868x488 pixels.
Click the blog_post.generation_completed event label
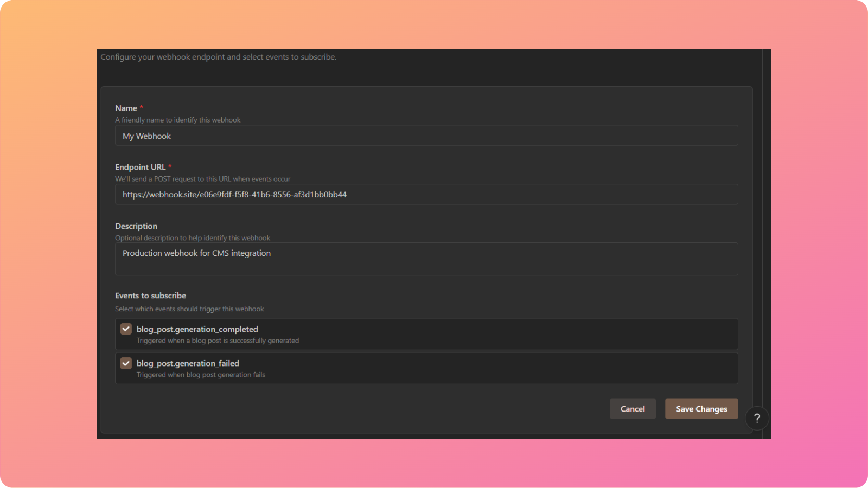point(197,329)
